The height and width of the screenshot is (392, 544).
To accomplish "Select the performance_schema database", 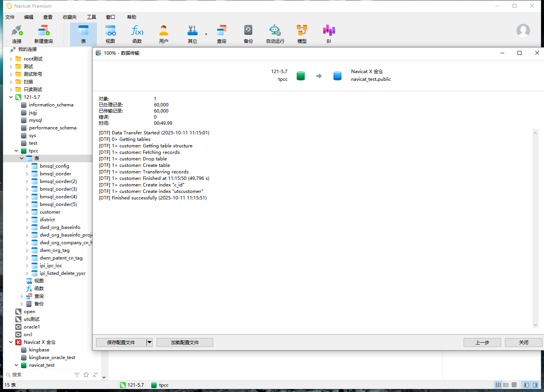I will click(x=52, y=128).
